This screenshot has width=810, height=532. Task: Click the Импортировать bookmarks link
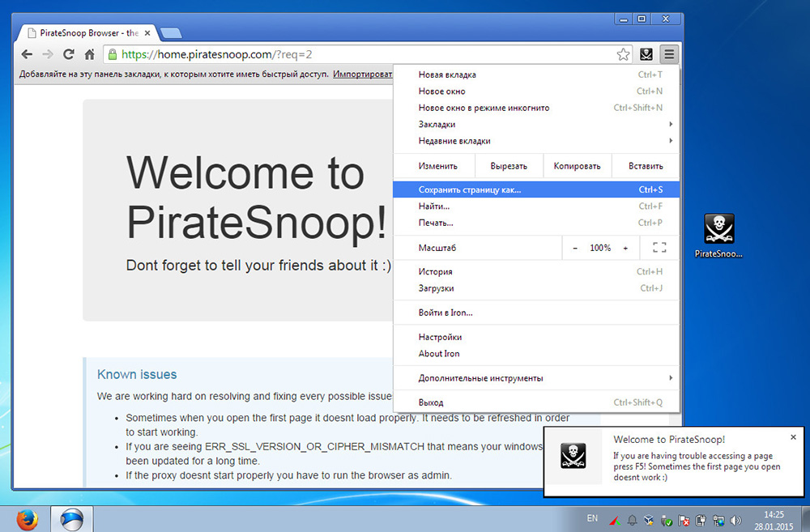pos(363,74)
